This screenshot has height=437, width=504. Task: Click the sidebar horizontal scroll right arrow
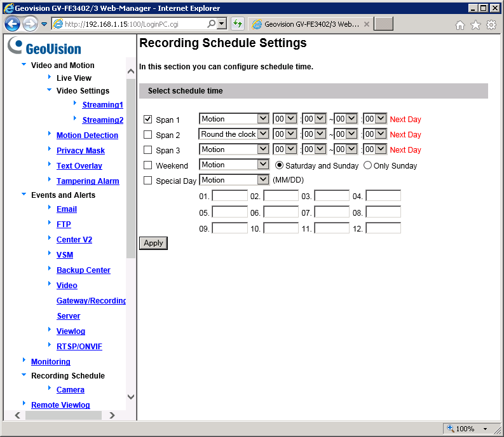pos(112,415)
